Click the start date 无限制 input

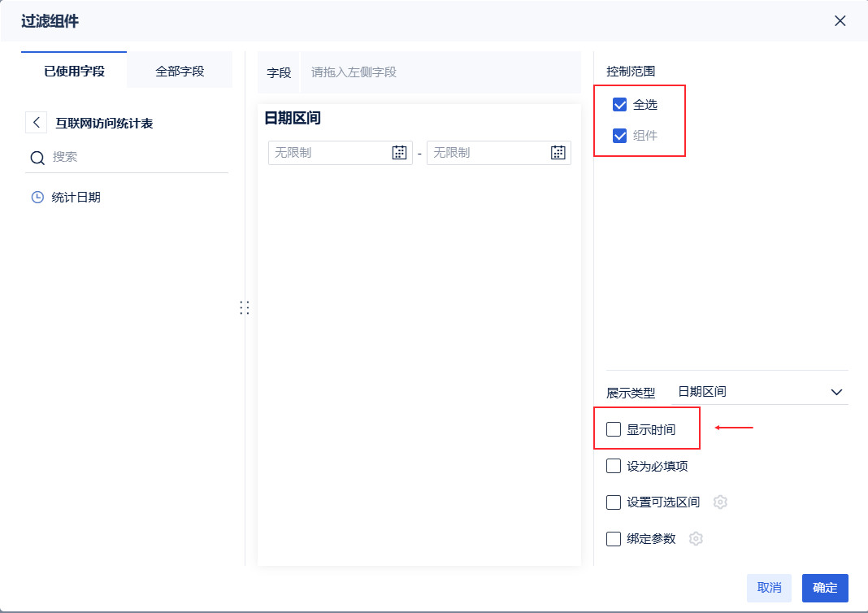coord(340,153)
